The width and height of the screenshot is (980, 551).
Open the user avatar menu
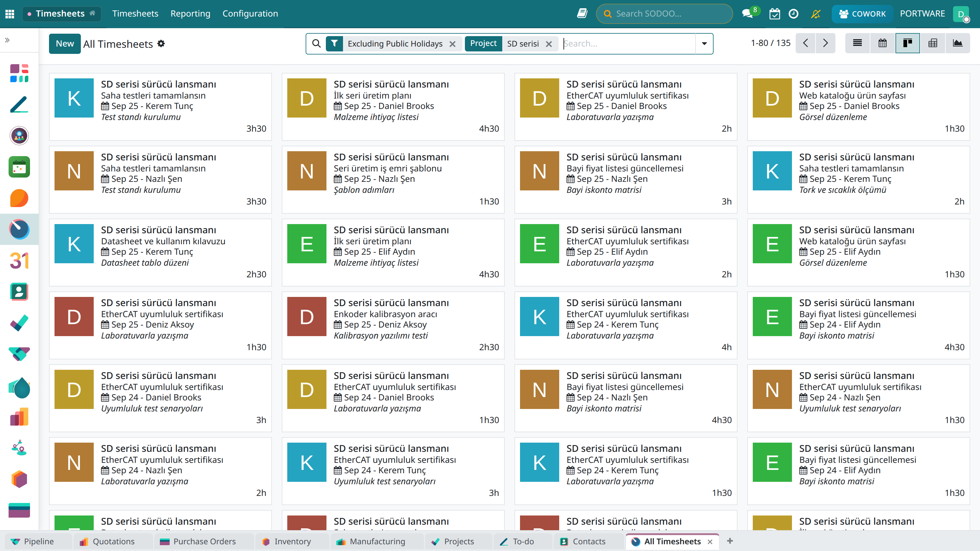pos(961,14)
